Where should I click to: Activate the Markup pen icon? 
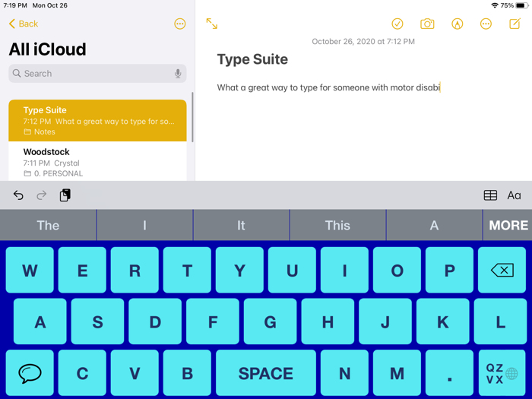457,24
